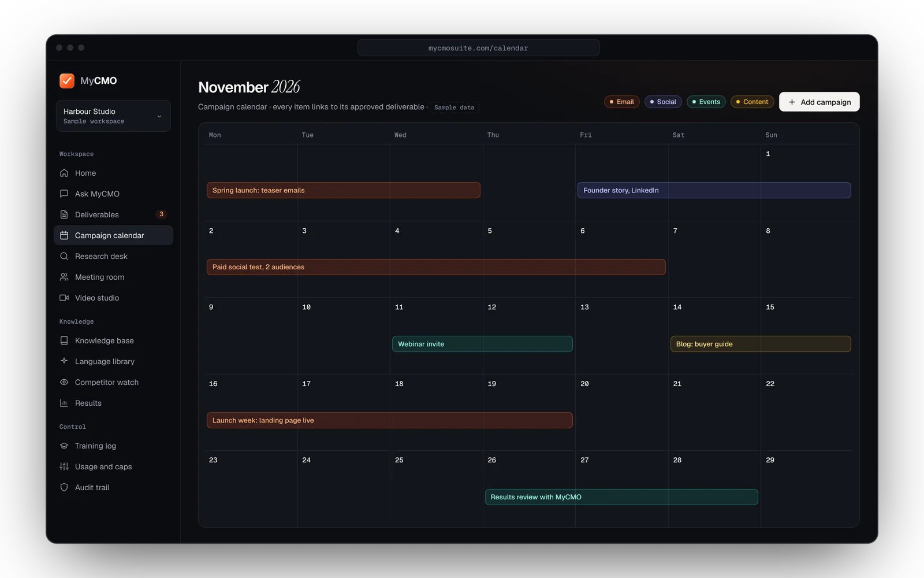Open Founder story, LinkedIn campaign
Screen dimensions: 924x578
pos(714,190)
